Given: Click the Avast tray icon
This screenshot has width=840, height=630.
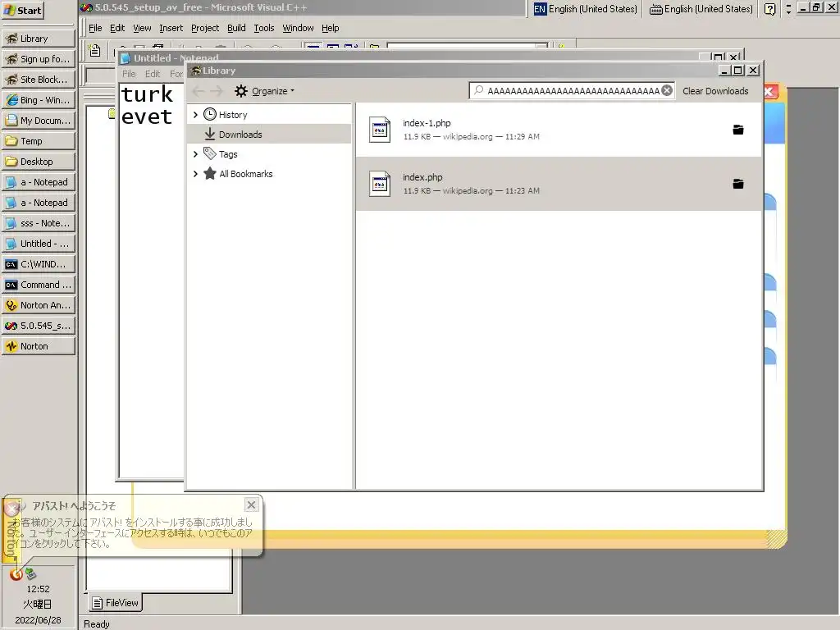Looking at the screenshot, I should point(16,574).
